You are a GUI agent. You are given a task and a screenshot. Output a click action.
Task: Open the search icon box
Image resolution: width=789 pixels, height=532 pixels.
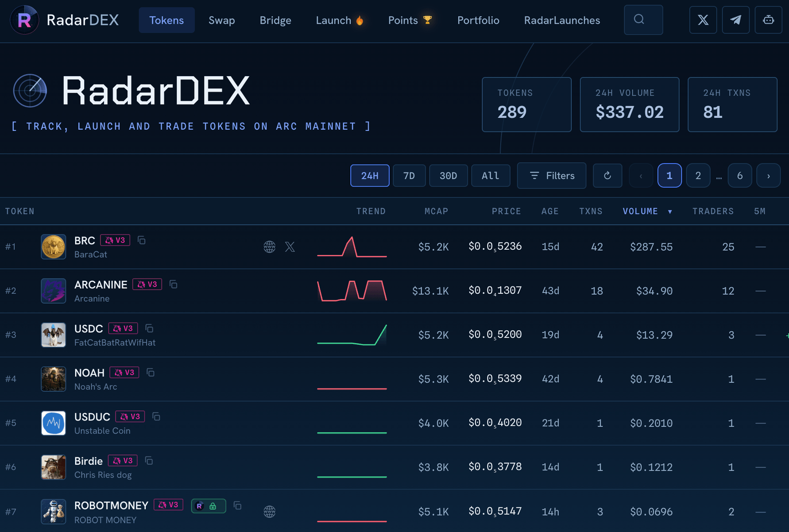pos(643,20)
